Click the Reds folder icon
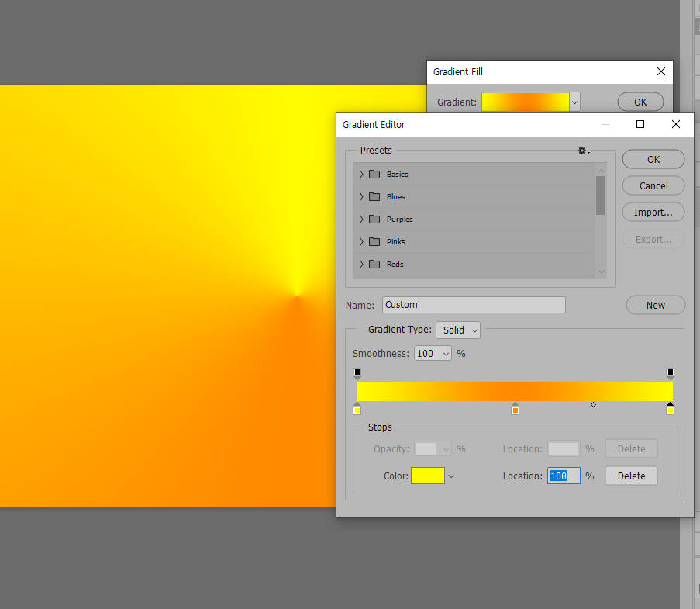This screenshot has height=609, width=700. pos(374,264)
